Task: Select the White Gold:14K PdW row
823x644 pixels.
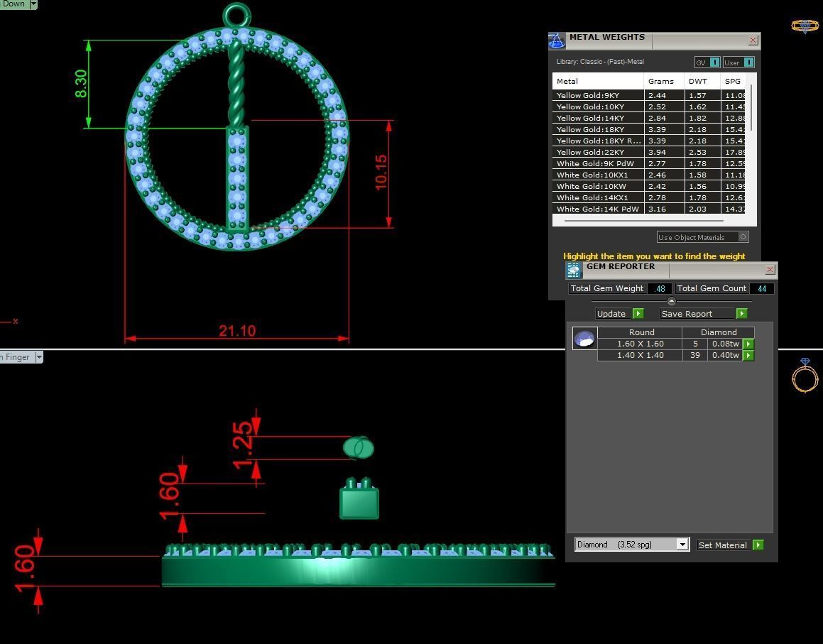Action: click(x=649, y=209)
